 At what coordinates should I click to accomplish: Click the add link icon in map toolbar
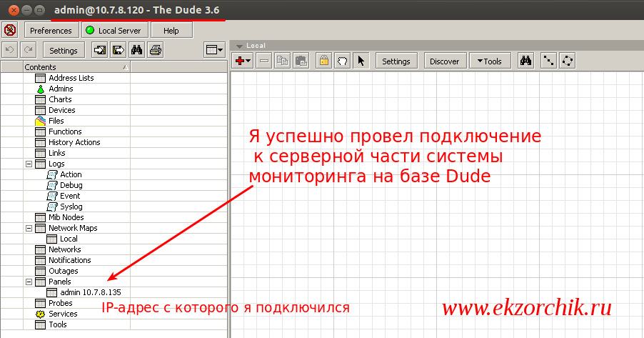(x=549, y=61)
